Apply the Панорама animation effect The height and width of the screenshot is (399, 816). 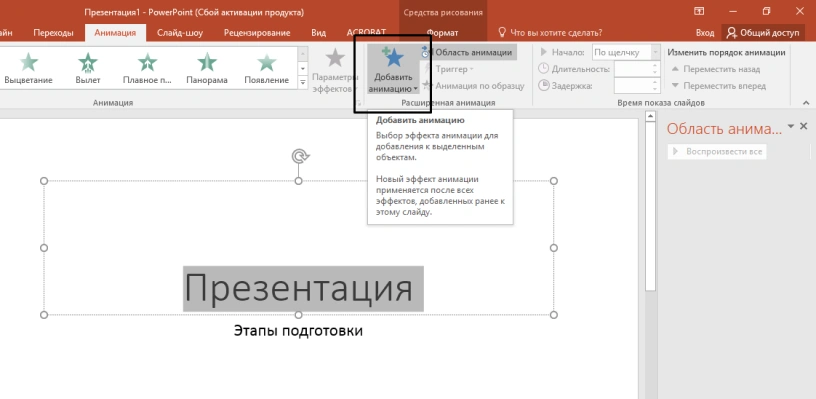pos(207,68)
